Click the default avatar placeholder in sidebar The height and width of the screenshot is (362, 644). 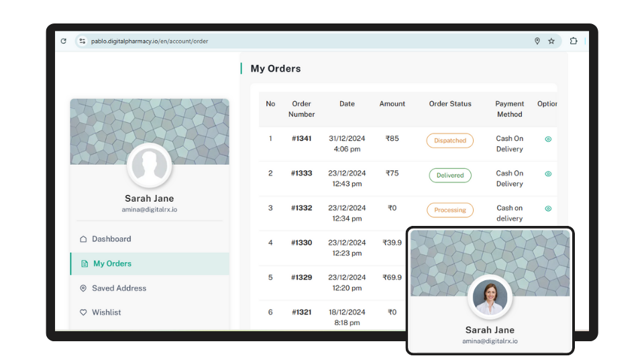[150, 166]
